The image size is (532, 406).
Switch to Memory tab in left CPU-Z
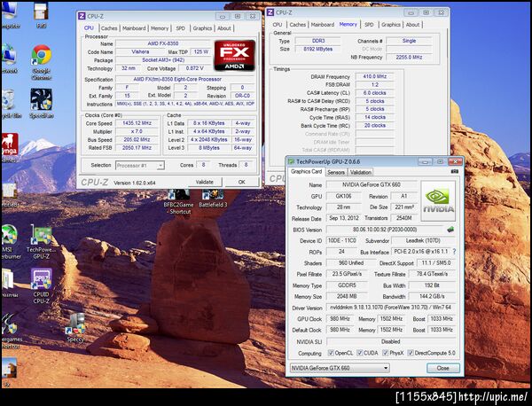tap(159, 28)
